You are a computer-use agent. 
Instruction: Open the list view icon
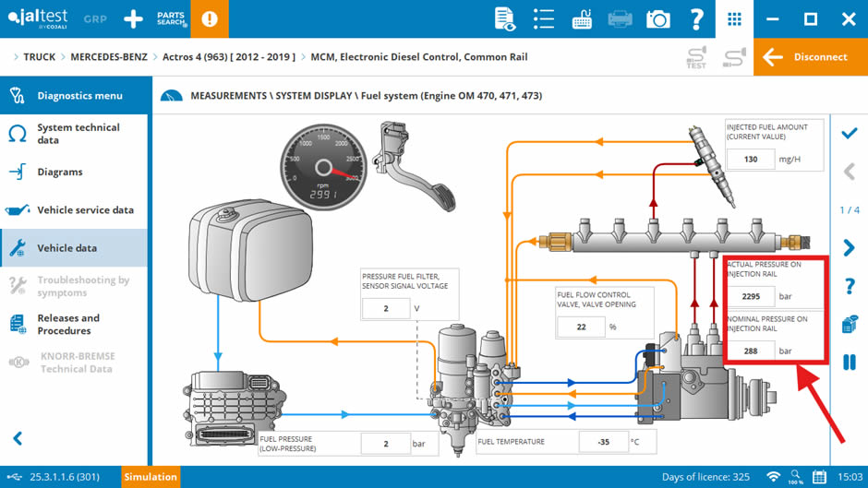(544, 19)
